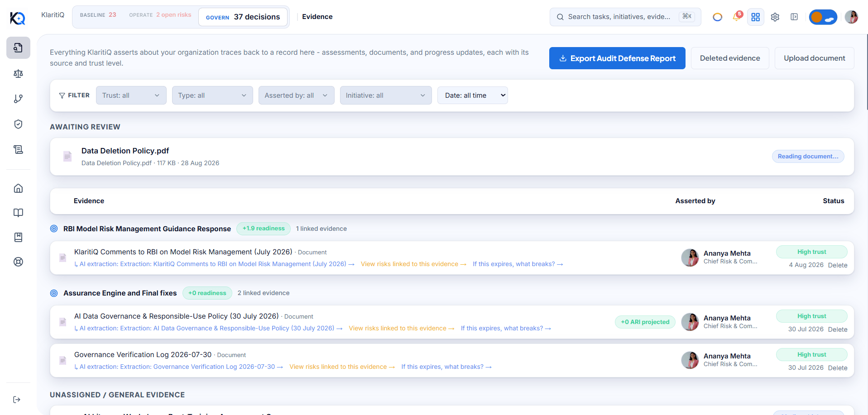Toggle the side panel layout icon
868x415 pixels.
pyautogui.click(x=794, y=17)
